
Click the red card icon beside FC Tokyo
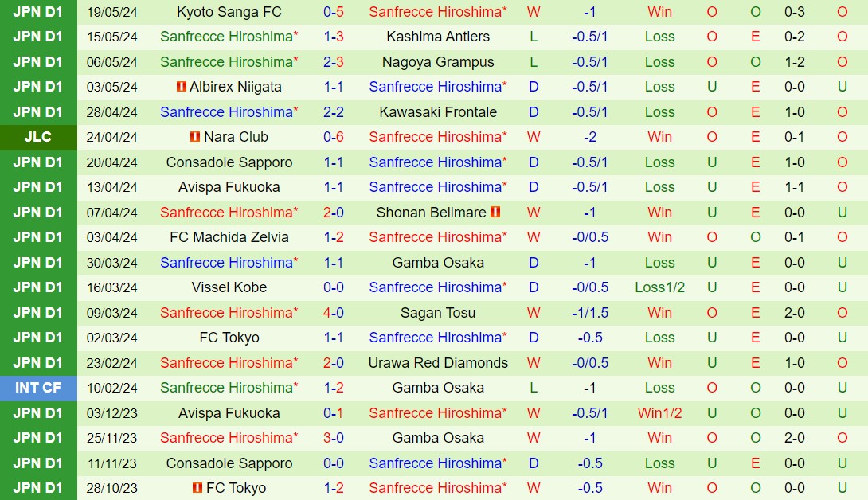coord(197,488)
